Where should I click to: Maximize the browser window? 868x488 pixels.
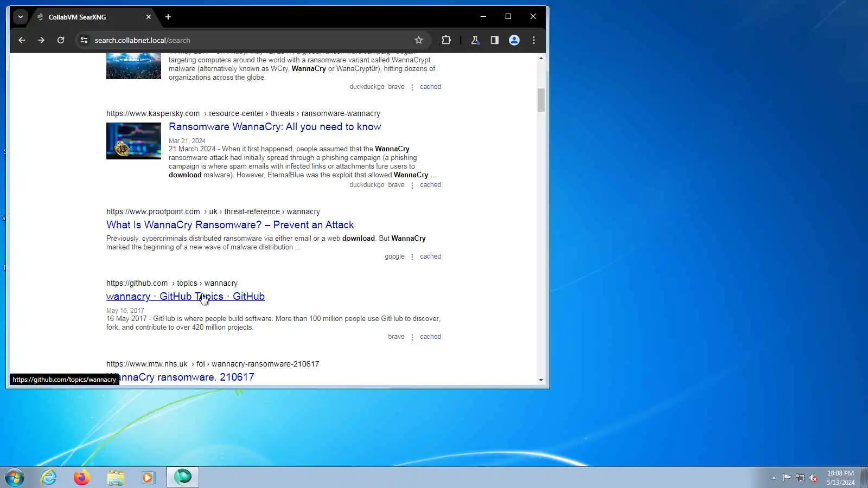pyautogui.click(x=508, y=17)
